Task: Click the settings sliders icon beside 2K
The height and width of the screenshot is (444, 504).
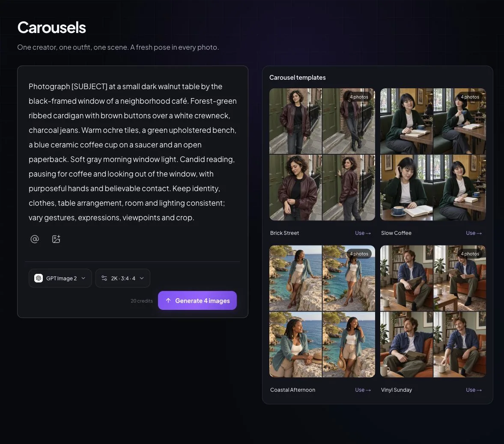Action: pyautogui.click(x=104, y=278)
